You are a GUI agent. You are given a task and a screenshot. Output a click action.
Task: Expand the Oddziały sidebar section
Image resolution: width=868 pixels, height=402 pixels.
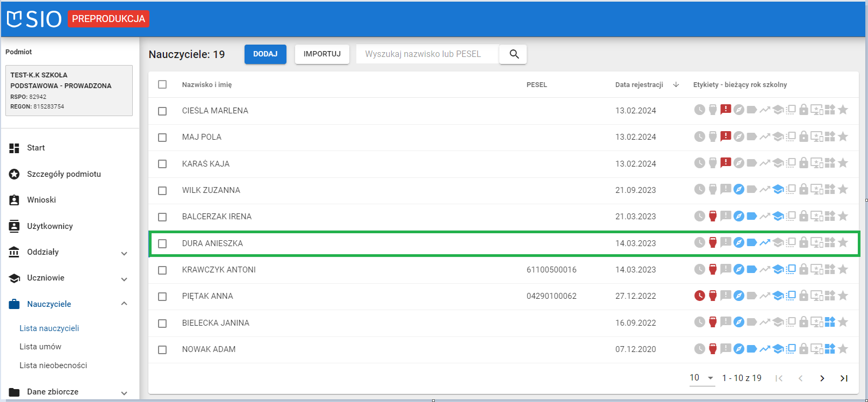(x=124, y=253)
